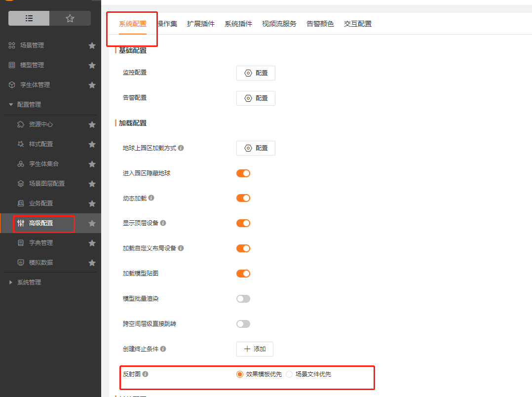Toggle favorite star for 资源中心
The height and width of the screenshot is (397, 532).
coord(92,124)
